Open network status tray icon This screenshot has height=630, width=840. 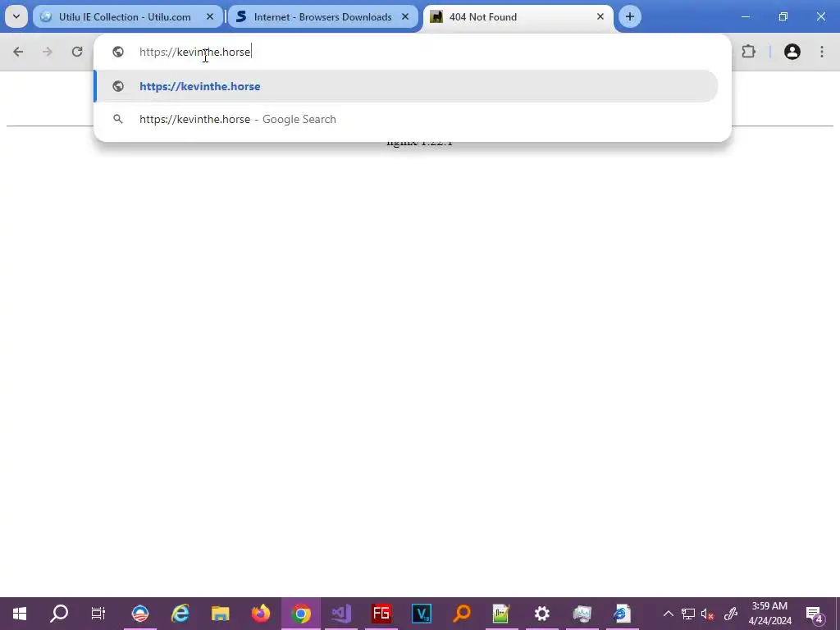tap(688, 614)
